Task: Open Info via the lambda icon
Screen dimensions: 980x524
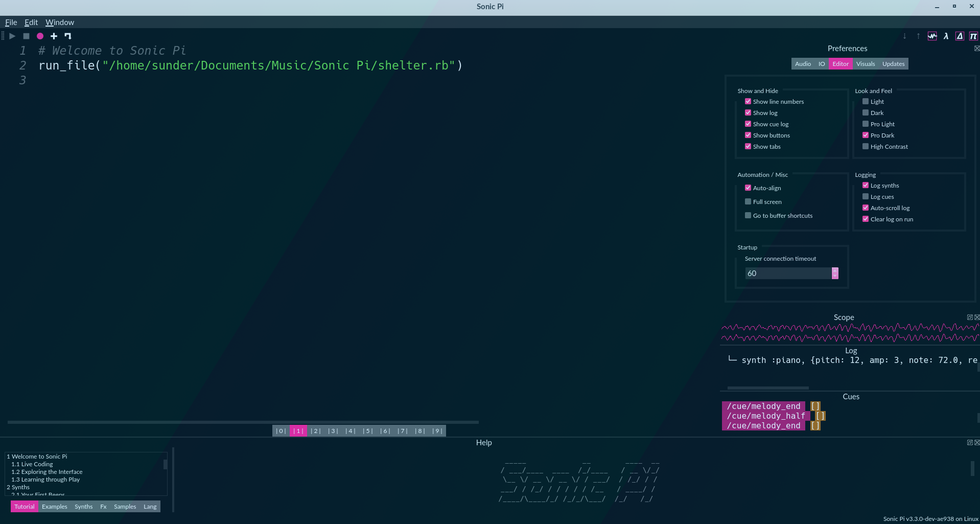Action: point(946,36)
